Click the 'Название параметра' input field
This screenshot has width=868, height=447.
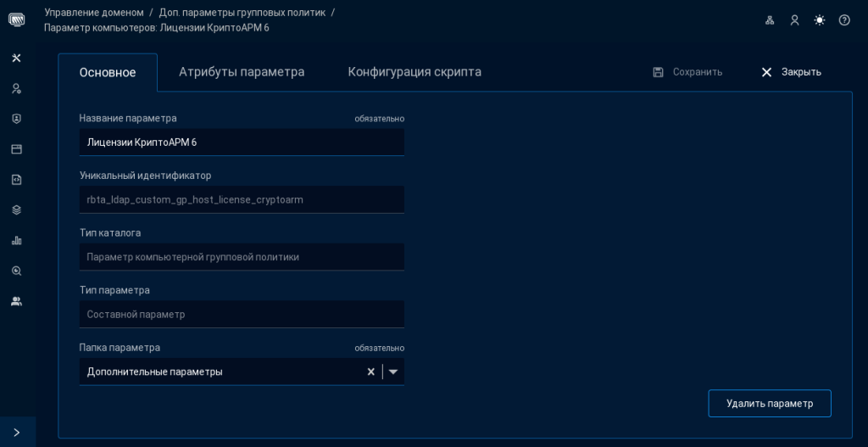[242, 142]
